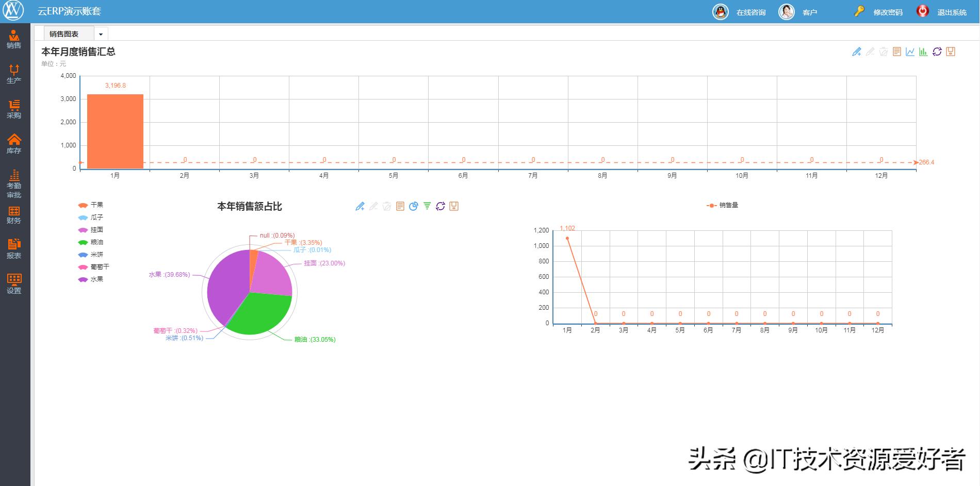This screenshot has width=980, height=486.
Task: Open the 财务 finance module icon
Action: (14, 215)
